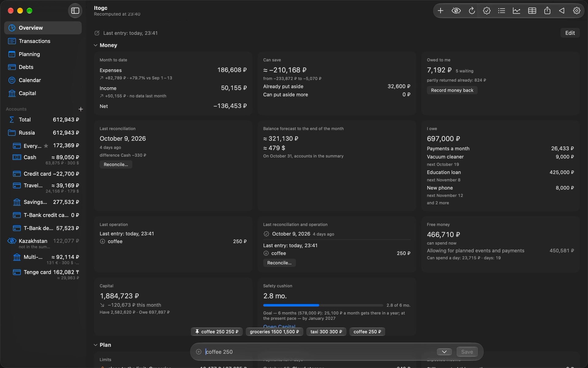Screen dimensions: 588x368
Task: Open the table grid toolbar icon
Action: pos(532,11)
